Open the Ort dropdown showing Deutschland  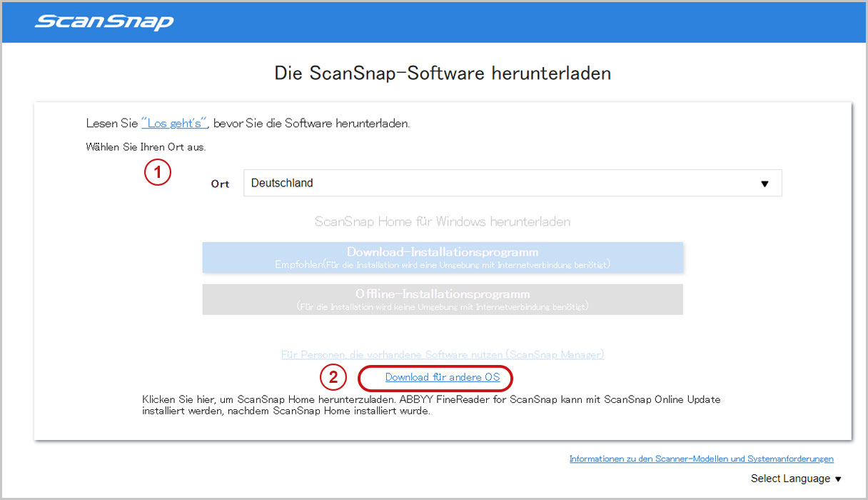513,183
